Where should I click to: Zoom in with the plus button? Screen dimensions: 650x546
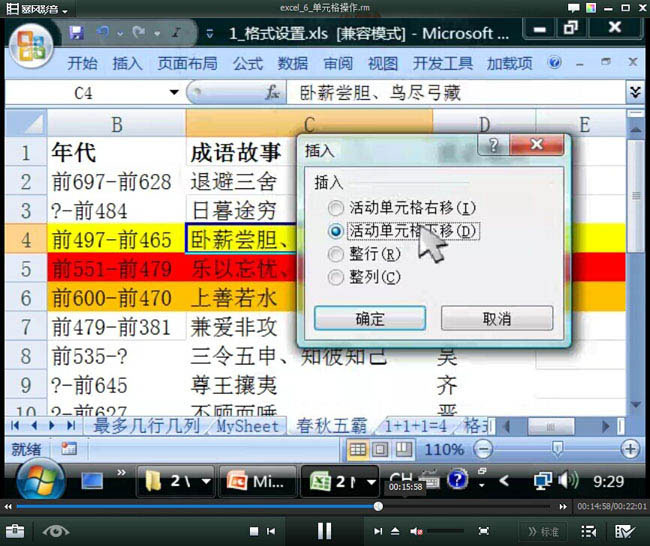click(x=630, y=449)
